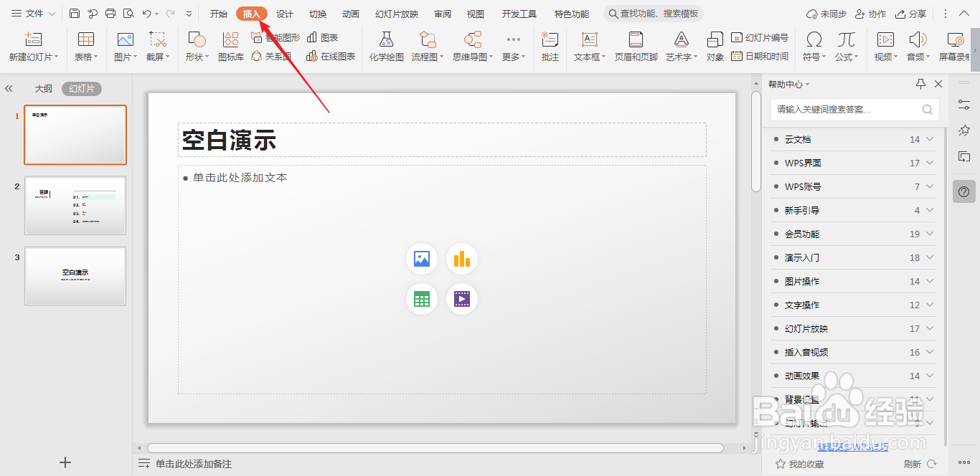The width and height of the screenshot is (980, 476).
Task: Open Mind Map (思维导图) tool
Action: pos(473,46)
